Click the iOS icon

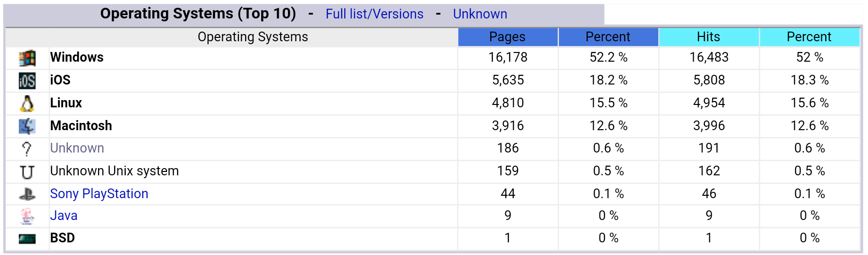coord(27,81)
